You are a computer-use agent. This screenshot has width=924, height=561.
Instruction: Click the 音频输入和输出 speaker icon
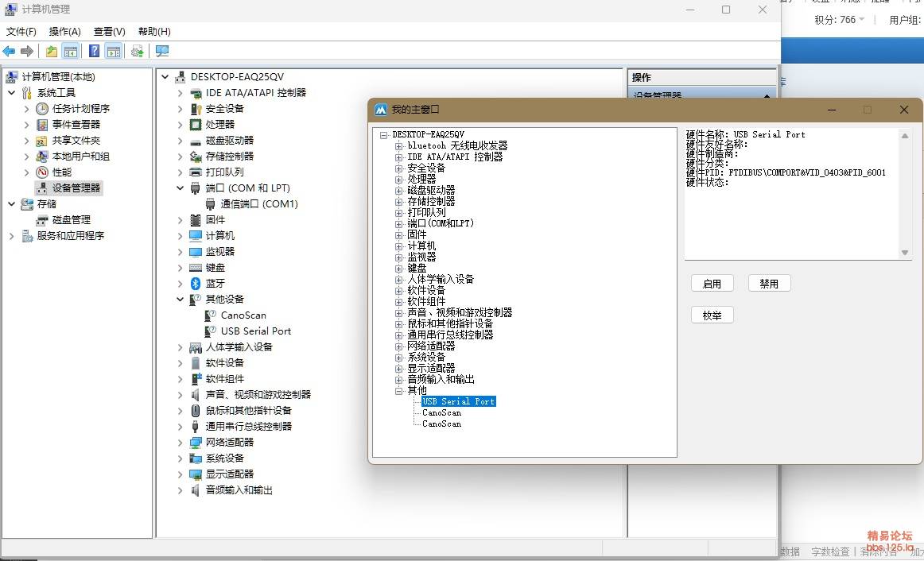point(196,489)
